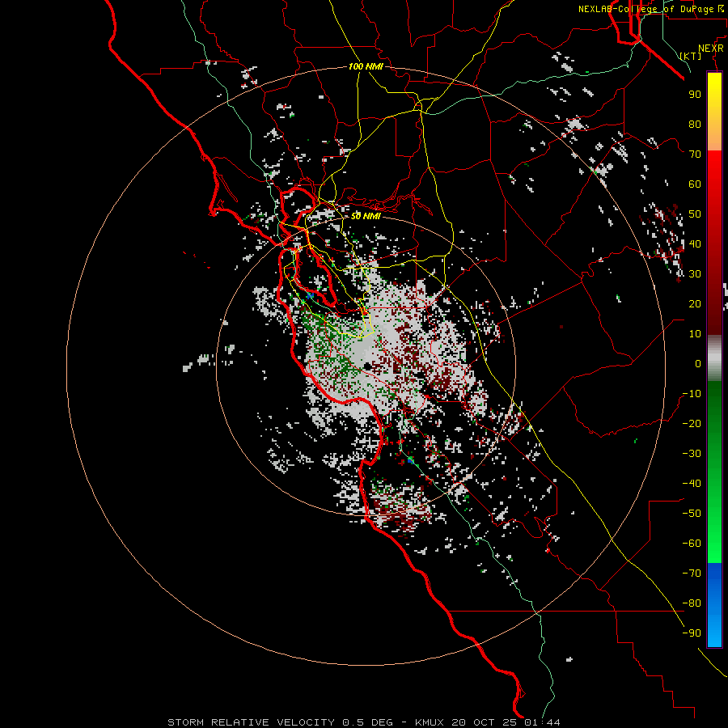Viewport: 728px width, 728px height.
Task: Click the "0" velocity scale value
Action: 698,364
